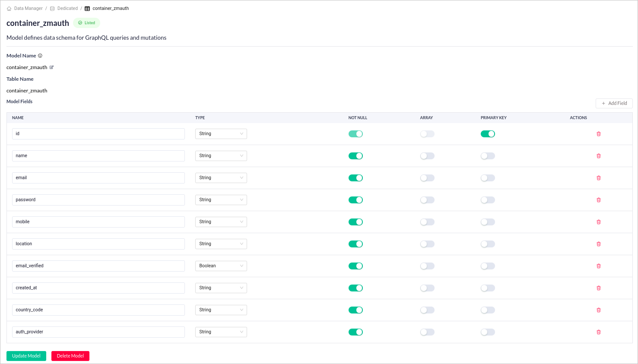The image size is (638, 364).
Task: Expand the Type selector for created_at
Action: pyautogui.click(x=221, y=288)
